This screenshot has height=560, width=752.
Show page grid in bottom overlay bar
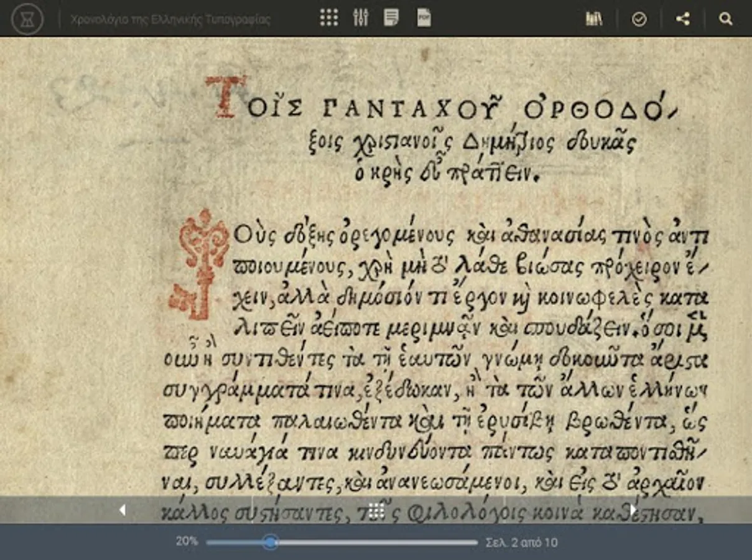point(376,510)
